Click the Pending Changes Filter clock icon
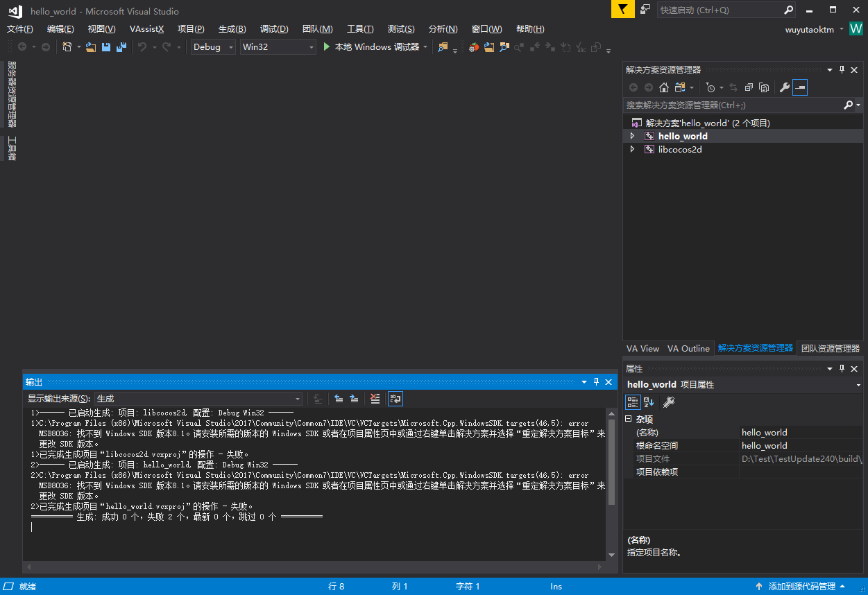 coord(710,87)
